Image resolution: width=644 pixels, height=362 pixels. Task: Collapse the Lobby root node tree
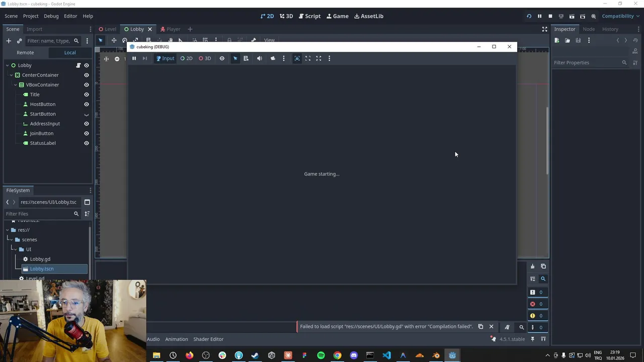7,65
